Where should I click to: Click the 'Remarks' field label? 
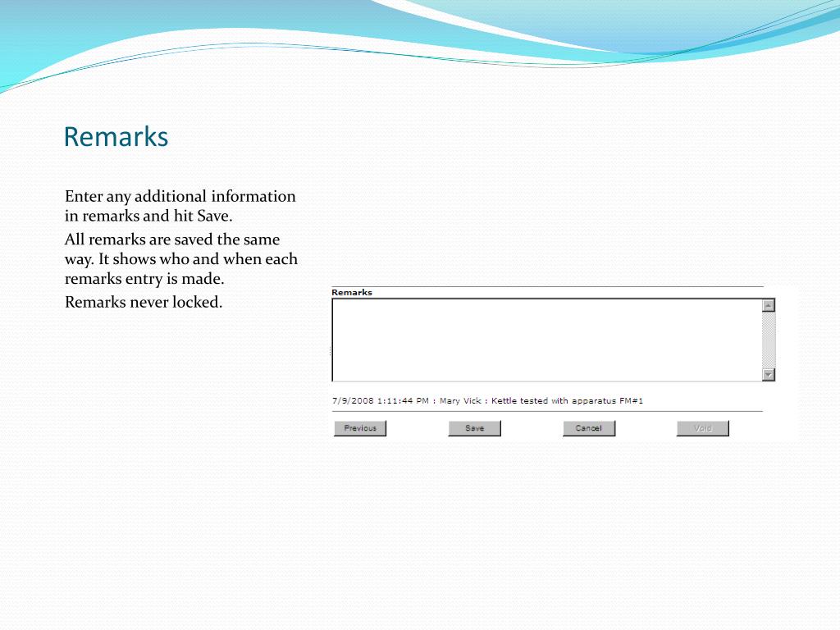[351, 293]
